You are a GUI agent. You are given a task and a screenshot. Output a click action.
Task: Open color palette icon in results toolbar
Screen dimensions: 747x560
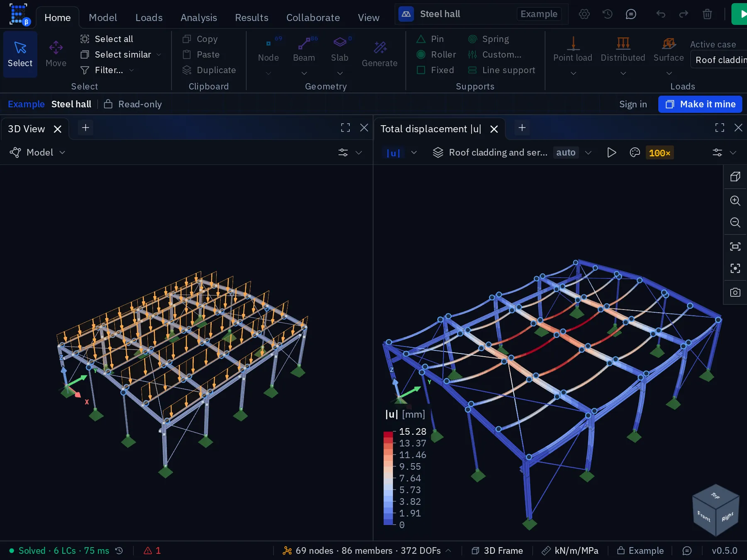tap(635, 153)
